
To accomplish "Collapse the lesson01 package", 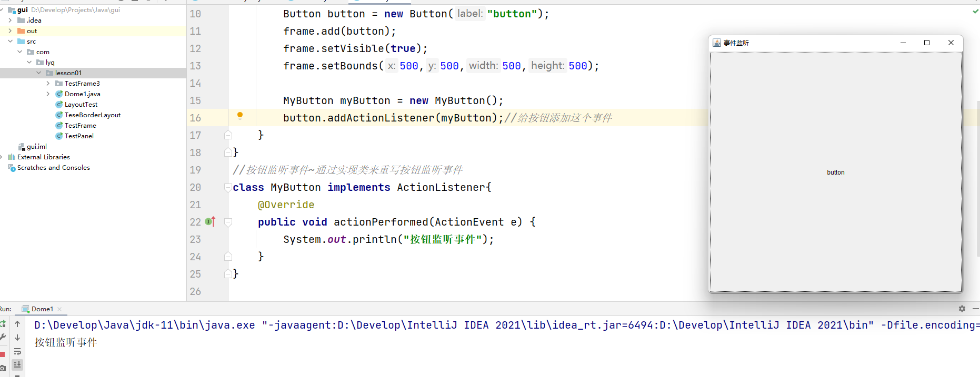I will 38,73.
